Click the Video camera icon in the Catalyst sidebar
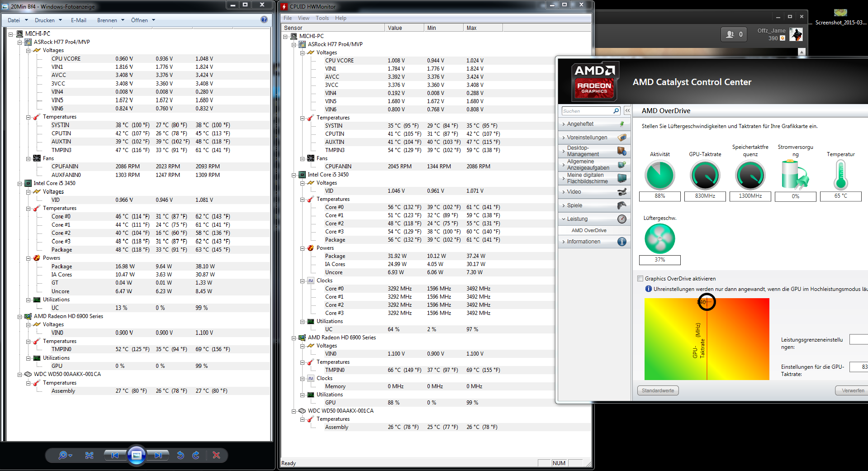The image size is (868, 471). [x=622, y=192]
